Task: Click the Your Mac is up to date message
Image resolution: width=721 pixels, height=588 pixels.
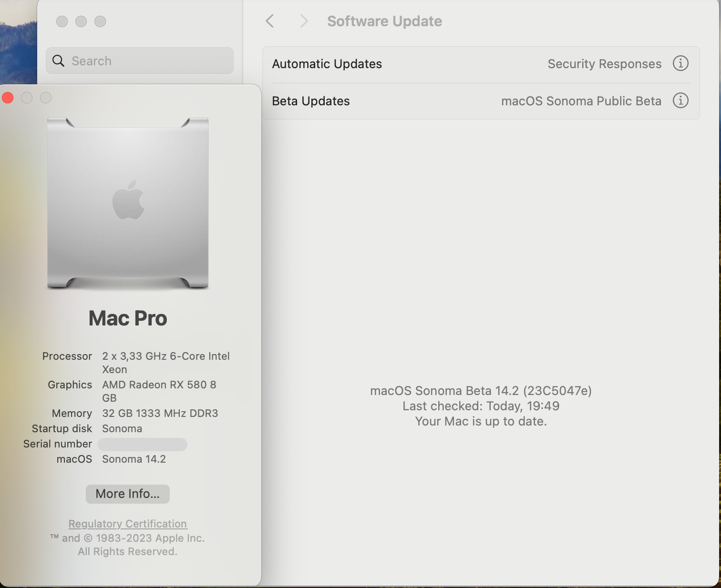Action: pyautogui.click(x=481, y=421)
